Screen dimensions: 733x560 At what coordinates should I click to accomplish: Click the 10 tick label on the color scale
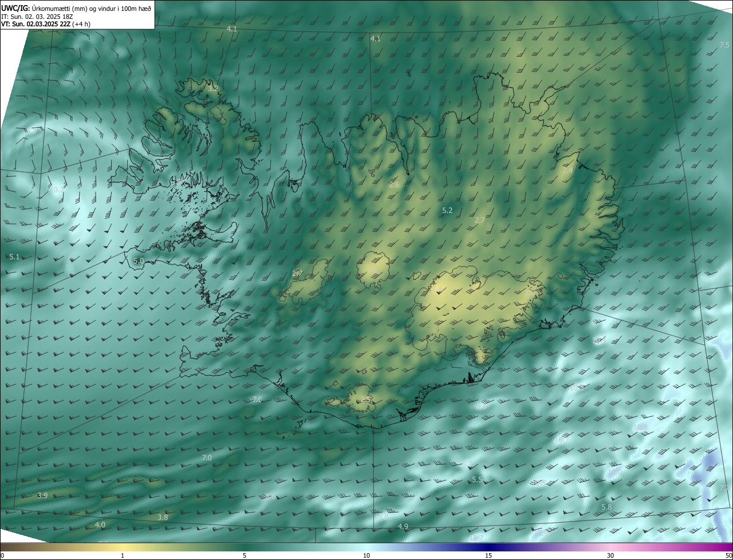pyautogui.click(x=366, y=555)
